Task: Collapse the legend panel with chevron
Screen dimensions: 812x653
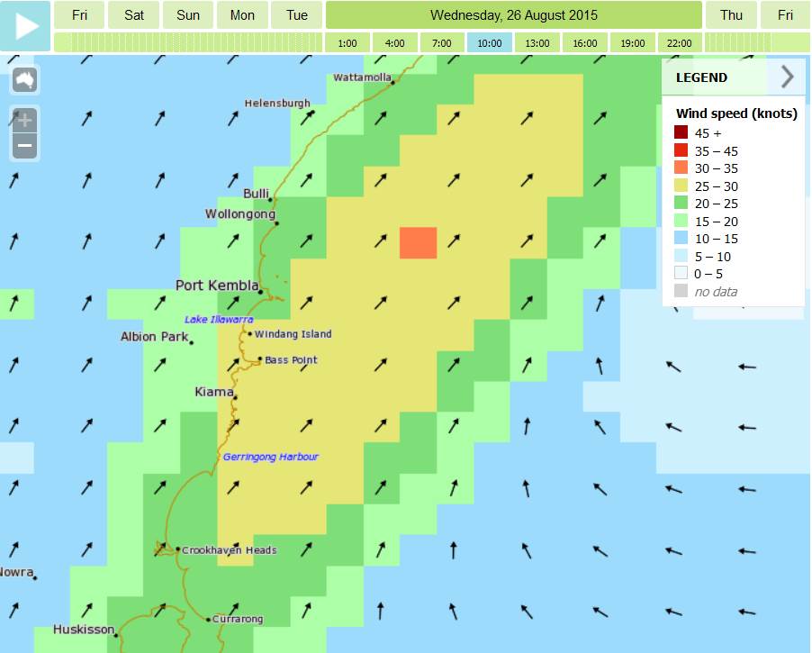Action: pyautogui.click(x=787, y=77)
